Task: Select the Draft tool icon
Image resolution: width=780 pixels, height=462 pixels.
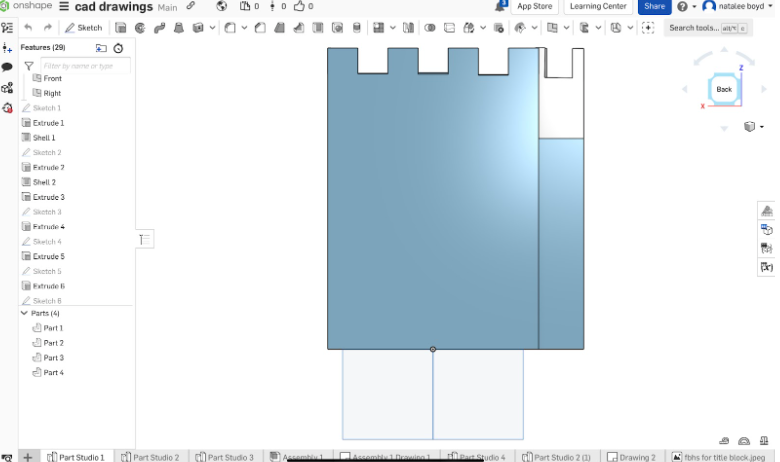Action: (279, 28)
